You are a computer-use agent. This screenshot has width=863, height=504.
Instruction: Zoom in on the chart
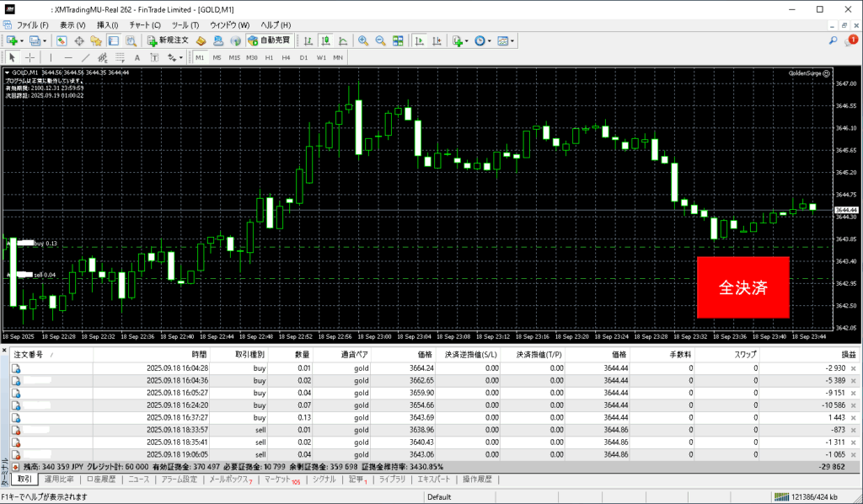[x=363, y=40]
